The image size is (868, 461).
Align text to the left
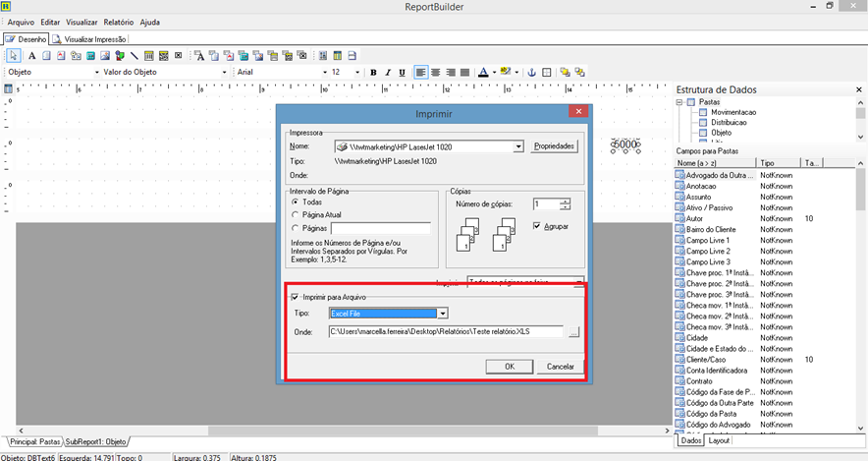421,72
